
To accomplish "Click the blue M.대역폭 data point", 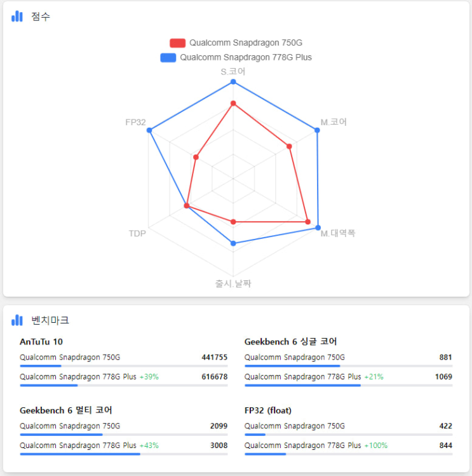I will tap(318, 228).
